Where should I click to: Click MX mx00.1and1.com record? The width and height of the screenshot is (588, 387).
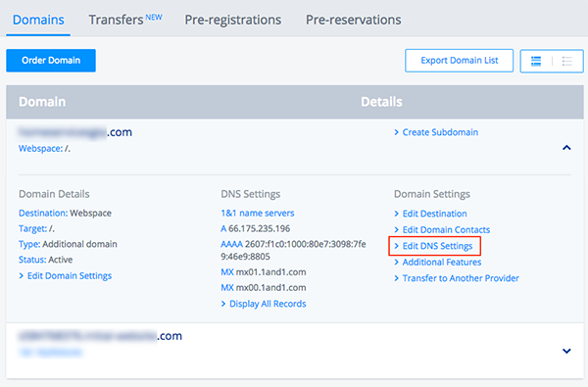pyautogui.click(x=264, y=288)
